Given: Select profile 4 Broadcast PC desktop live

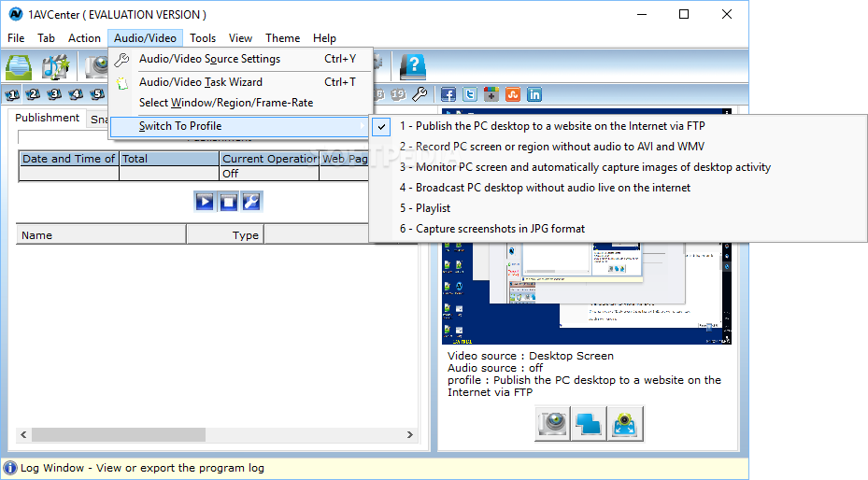Looking at the screenshot, I should point(618,188).
